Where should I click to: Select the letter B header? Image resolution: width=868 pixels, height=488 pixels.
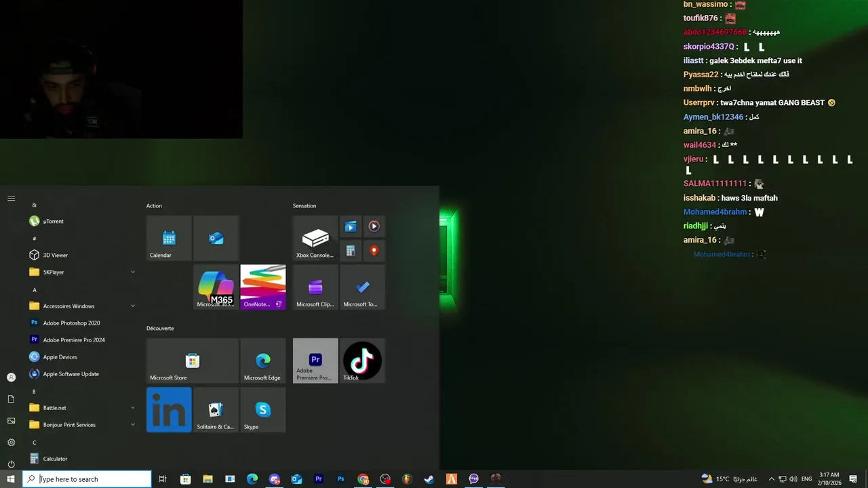pyautogui.click(x=34, y=391)
